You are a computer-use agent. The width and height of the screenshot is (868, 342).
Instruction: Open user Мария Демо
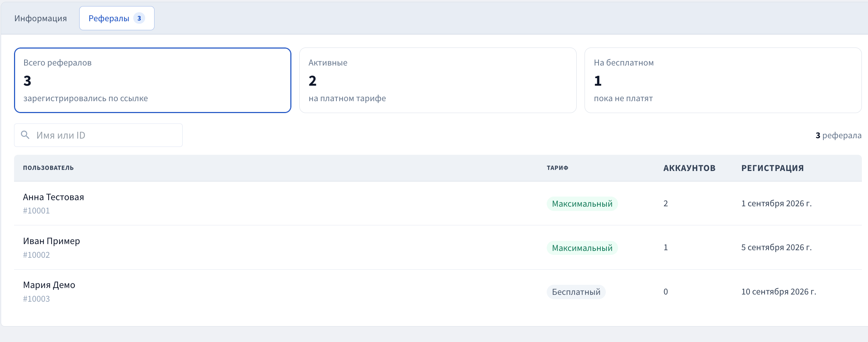49,285
